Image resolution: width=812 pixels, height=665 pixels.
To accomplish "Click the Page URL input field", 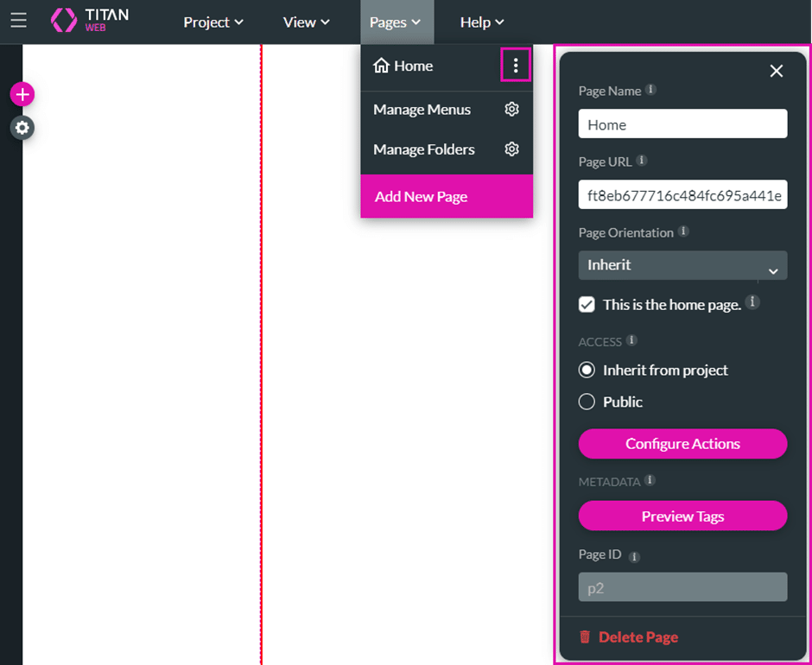I will tap(682, 195).
